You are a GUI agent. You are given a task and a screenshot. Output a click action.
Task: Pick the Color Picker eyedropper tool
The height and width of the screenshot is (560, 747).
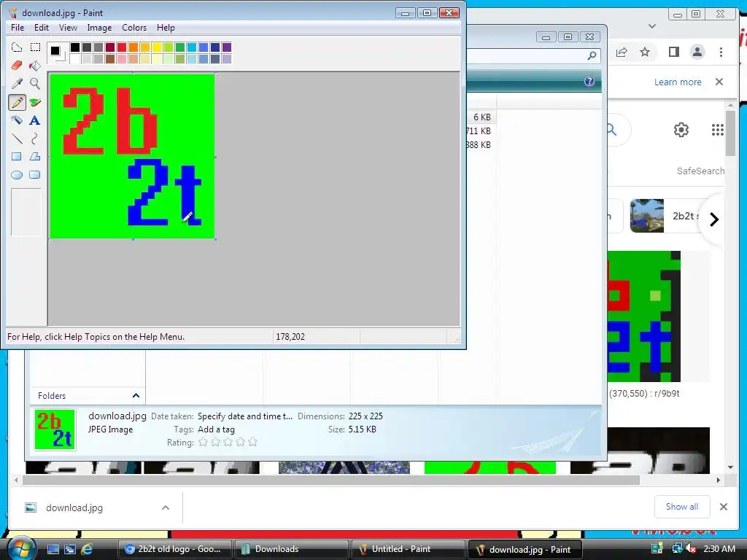17,83
